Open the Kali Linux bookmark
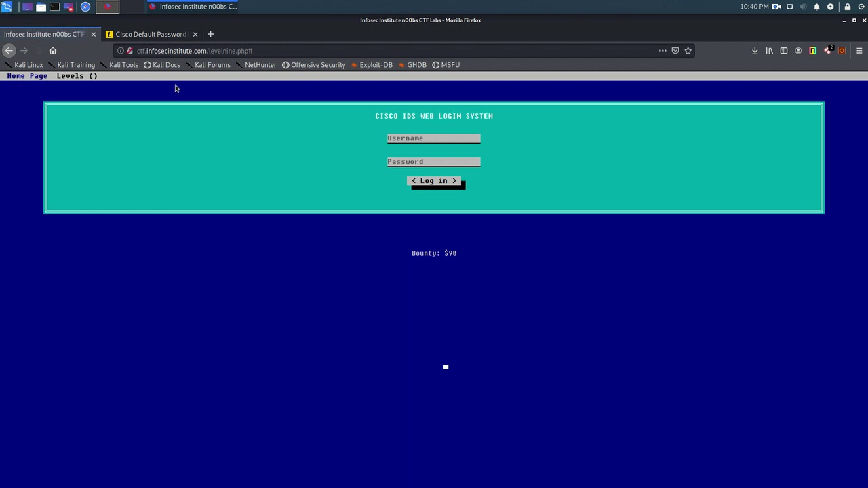This screenshot has width=868, height=488. pos(24,65)
